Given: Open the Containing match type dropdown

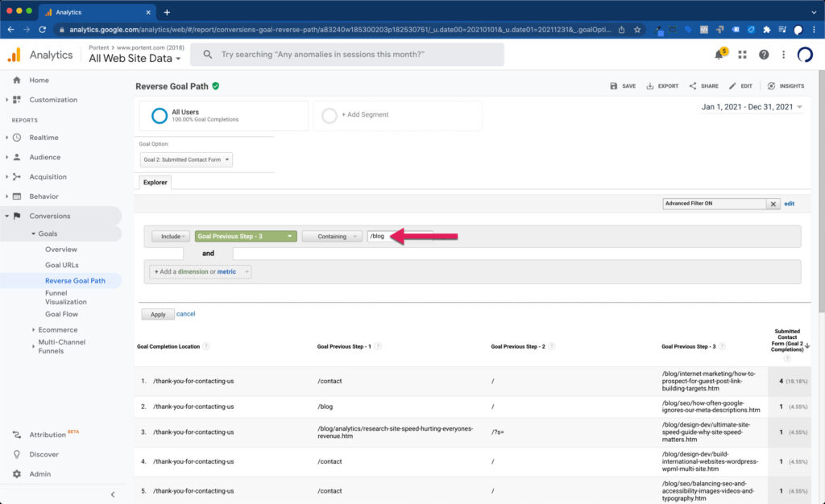Looking at the screenshot, I should [x=332, y=237].
